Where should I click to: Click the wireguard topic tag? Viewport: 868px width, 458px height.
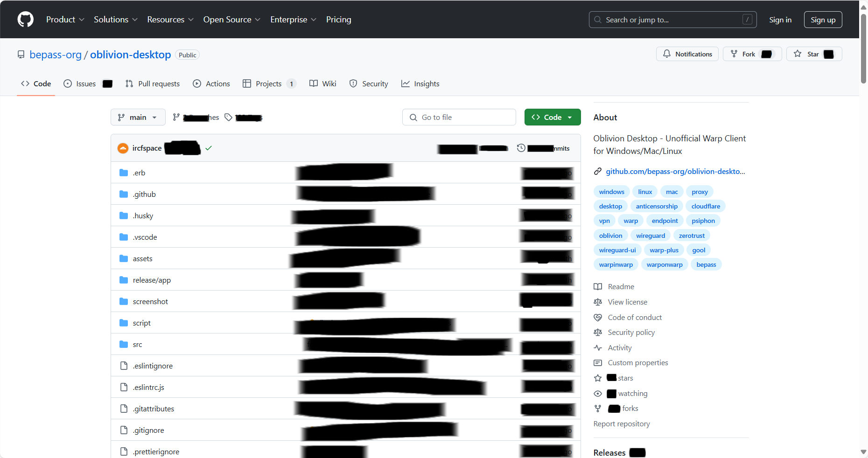click(650, 236)
